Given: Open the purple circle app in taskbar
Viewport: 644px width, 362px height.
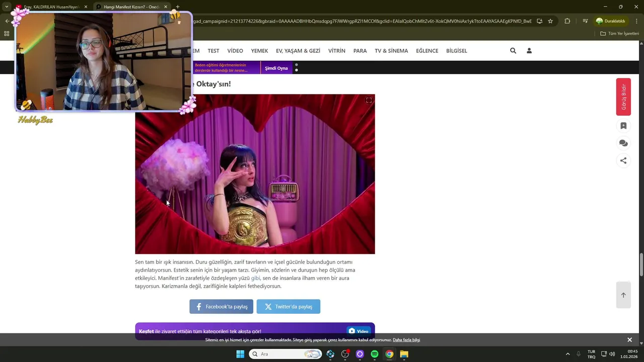Looking at the screenshot, I should 360,354.
